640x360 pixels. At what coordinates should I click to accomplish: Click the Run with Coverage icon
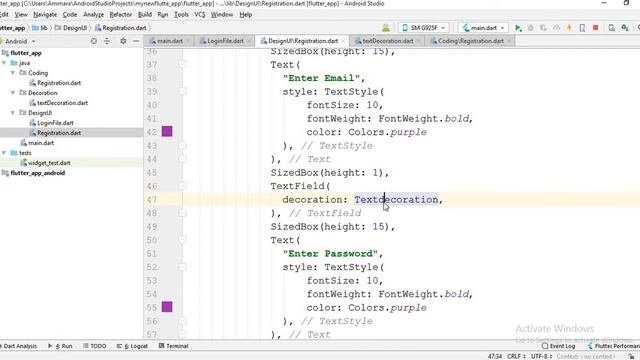(x=543, y=28)
